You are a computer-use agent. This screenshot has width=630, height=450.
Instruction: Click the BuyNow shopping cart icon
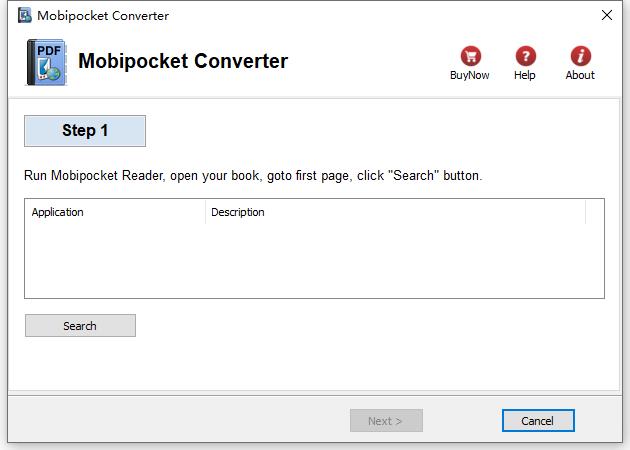click(470, 56)
